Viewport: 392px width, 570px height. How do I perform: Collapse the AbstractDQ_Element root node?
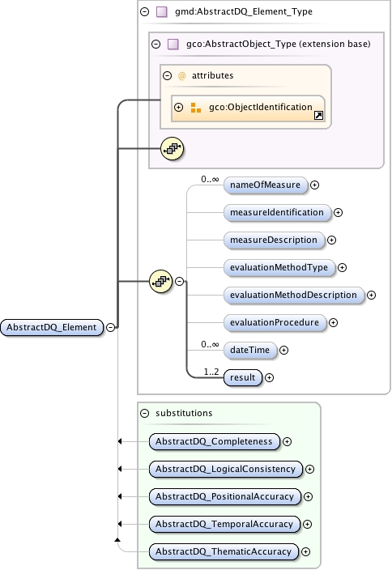point(110,328)
